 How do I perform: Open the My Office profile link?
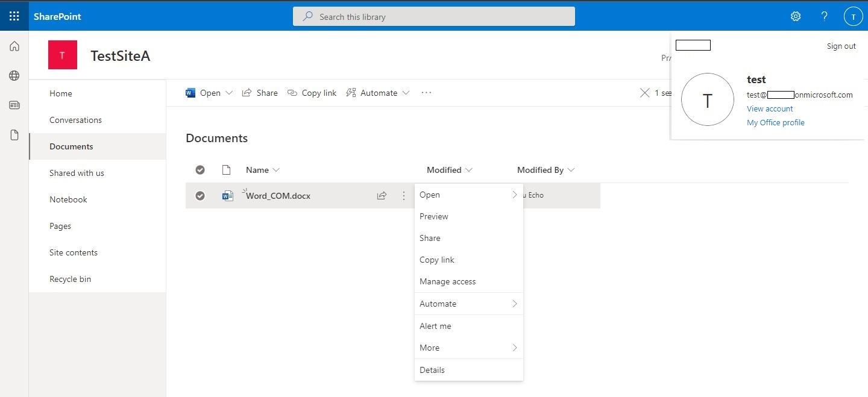tap(775, 122)
